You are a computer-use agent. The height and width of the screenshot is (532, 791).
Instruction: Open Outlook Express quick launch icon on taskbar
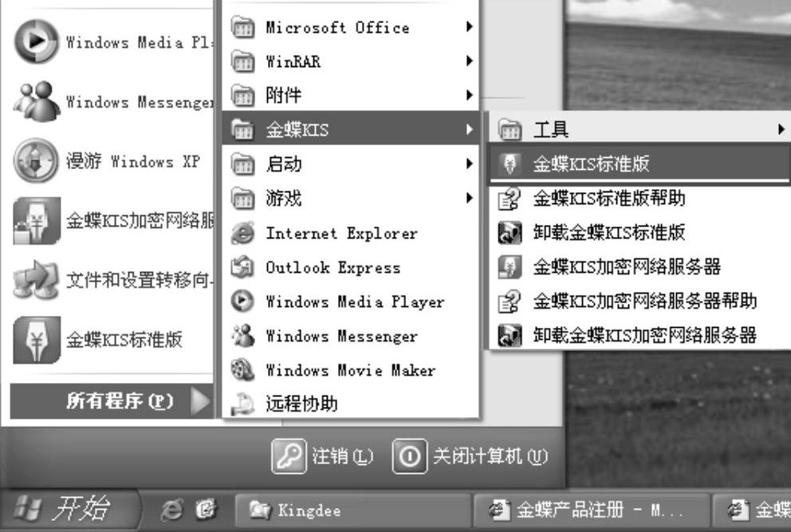207,510
